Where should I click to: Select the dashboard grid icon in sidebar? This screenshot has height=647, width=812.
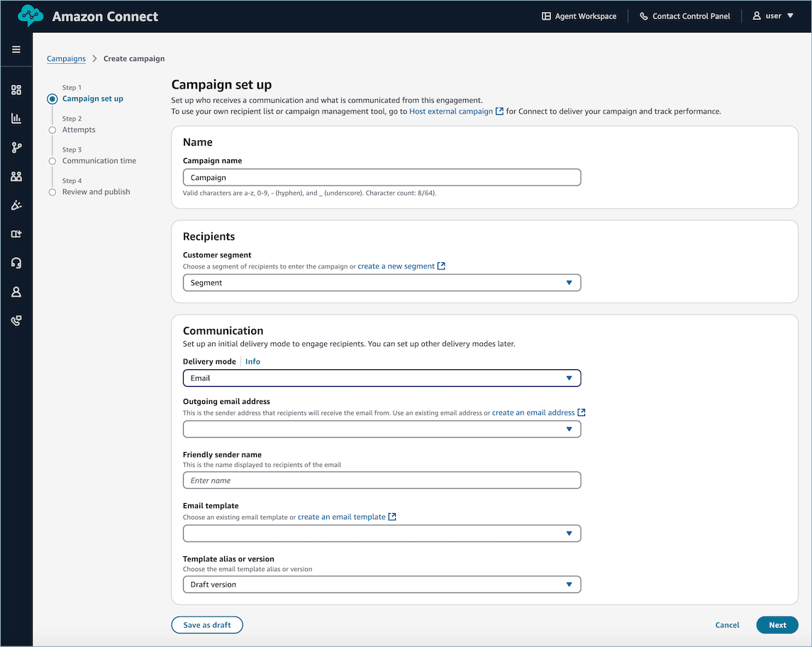click(x=16, y=89)
